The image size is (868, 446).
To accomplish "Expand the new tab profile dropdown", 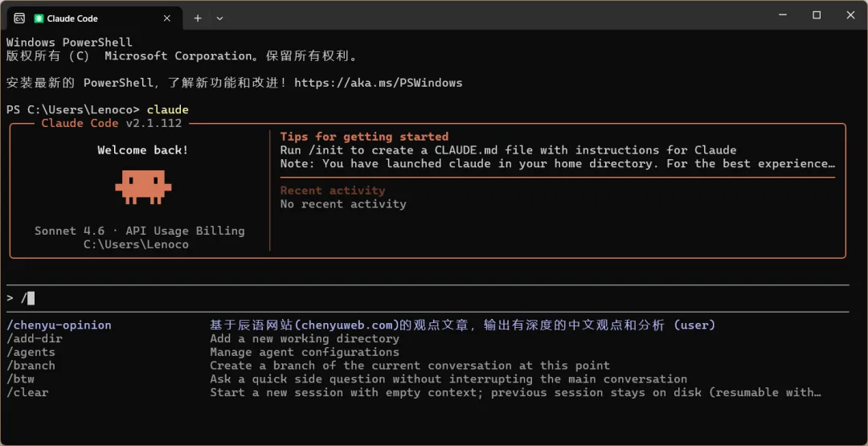I will click(x=219, y=18).
